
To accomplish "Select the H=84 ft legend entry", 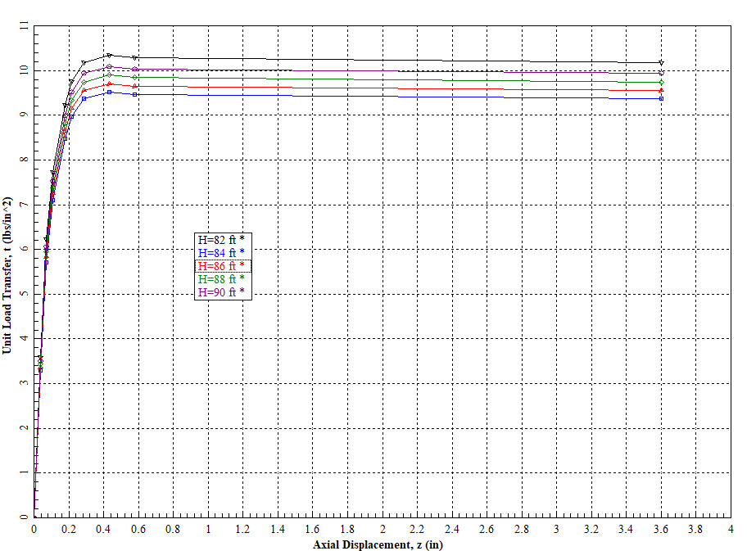I will point(220,253).
